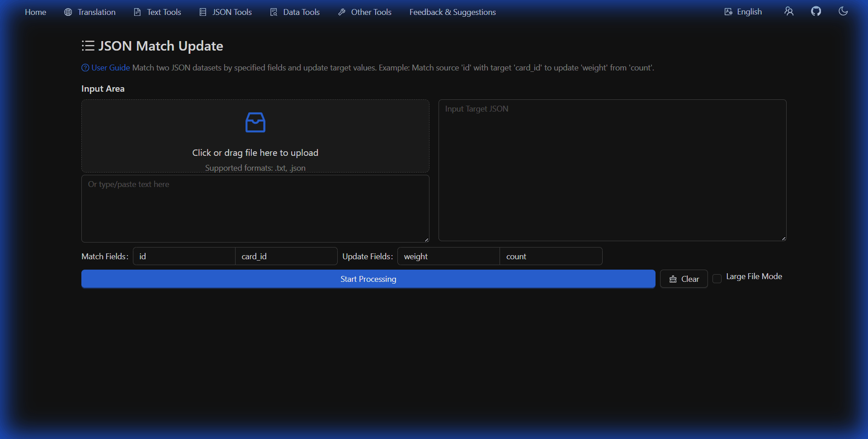Open the Text Tools menu

157,12
